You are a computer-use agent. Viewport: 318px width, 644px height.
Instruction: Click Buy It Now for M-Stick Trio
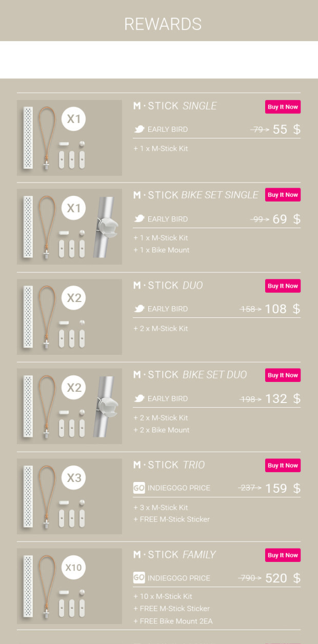tap(283, 465)
